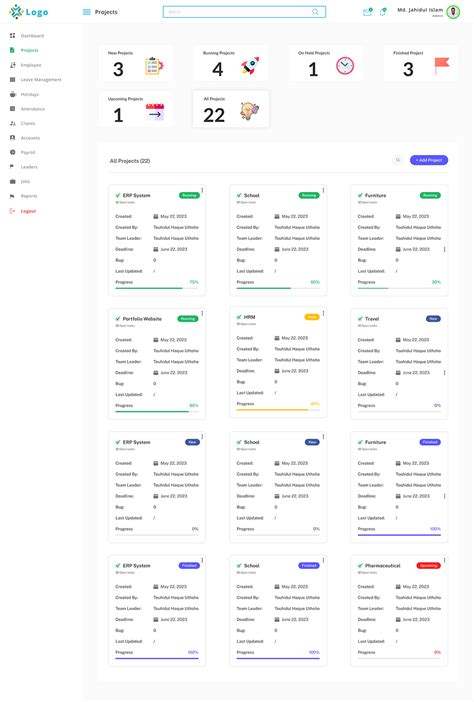Toggle the checkmark on Running School card
The width and height of the screenshot is (474, 702).
pos(239,196)
